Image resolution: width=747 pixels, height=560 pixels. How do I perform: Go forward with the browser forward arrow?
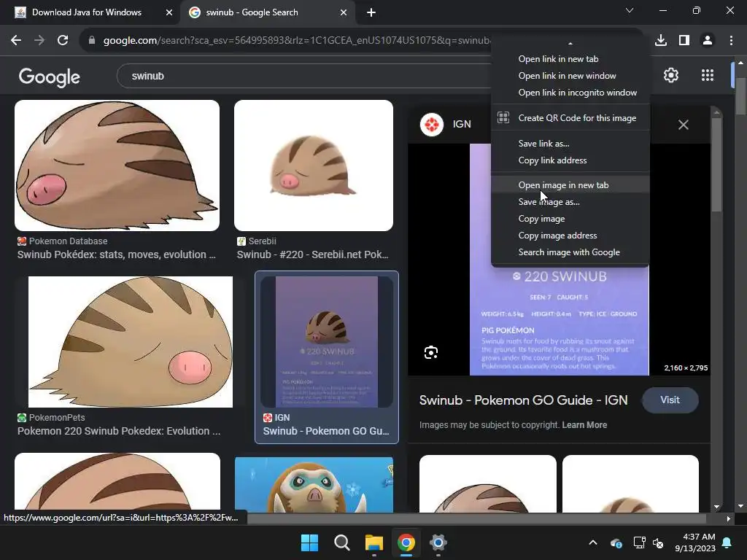[39, 41]
